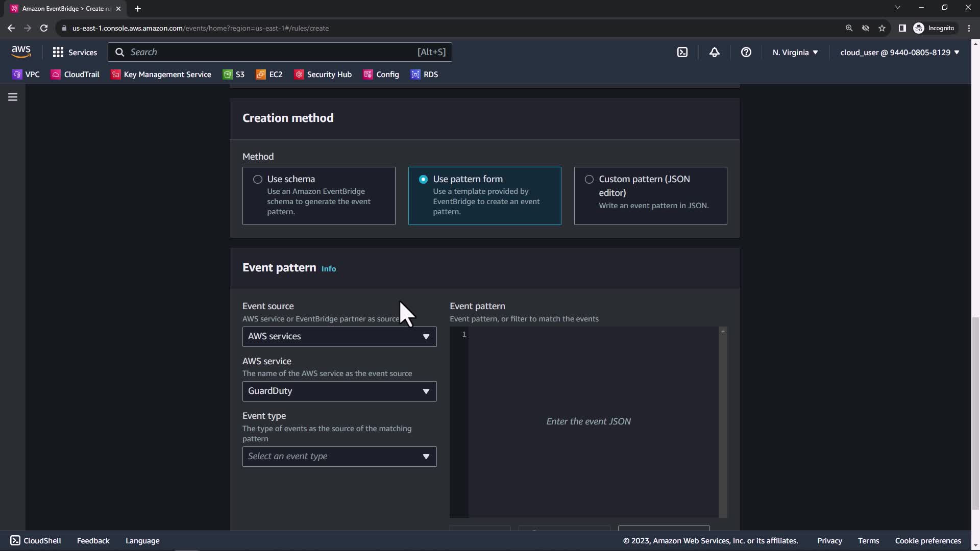
Task: Open the S3 favorite shortcut
Action: pos(234,74)
